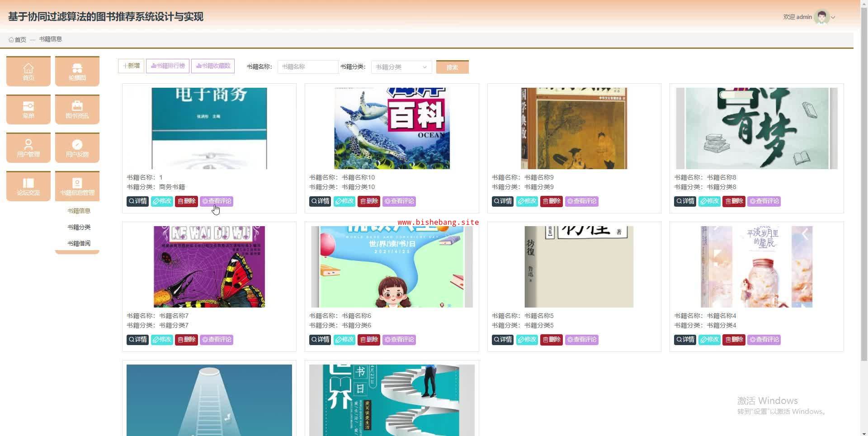Show comments for 书籍名称4
Screen dimensions: 868x436
click(x=764, y=340)
